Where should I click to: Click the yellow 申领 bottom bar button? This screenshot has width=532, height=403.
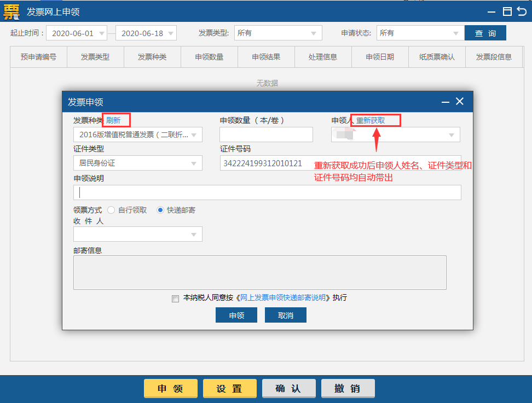click(x=171, y=388)
